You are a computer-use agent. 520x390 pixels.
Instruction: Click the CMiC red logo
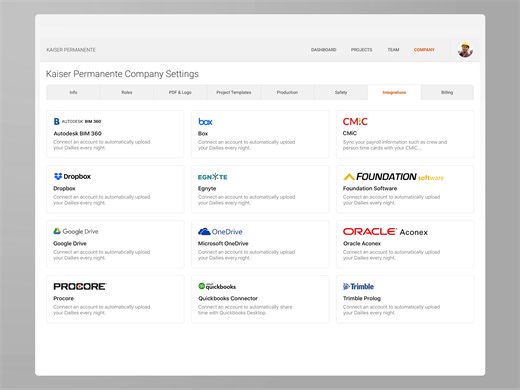point(355,122)
